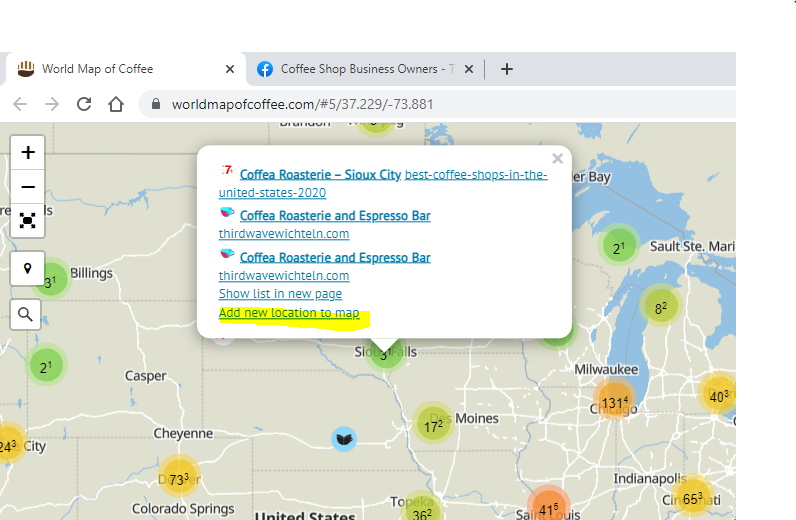Toggle fullscreen map view
The height and width of the screenshot is (520, 796).
[x=28, y=220]
